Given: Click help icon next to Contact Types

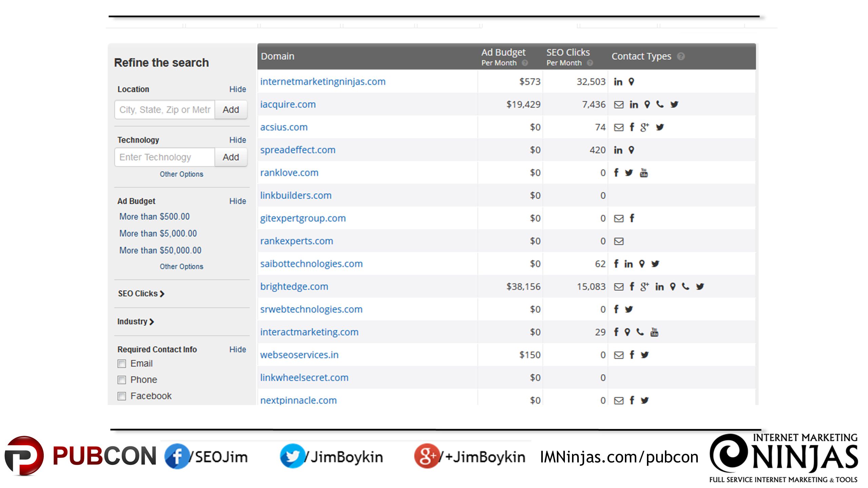Looking at the screenshot, I should (x=680, y=56).
